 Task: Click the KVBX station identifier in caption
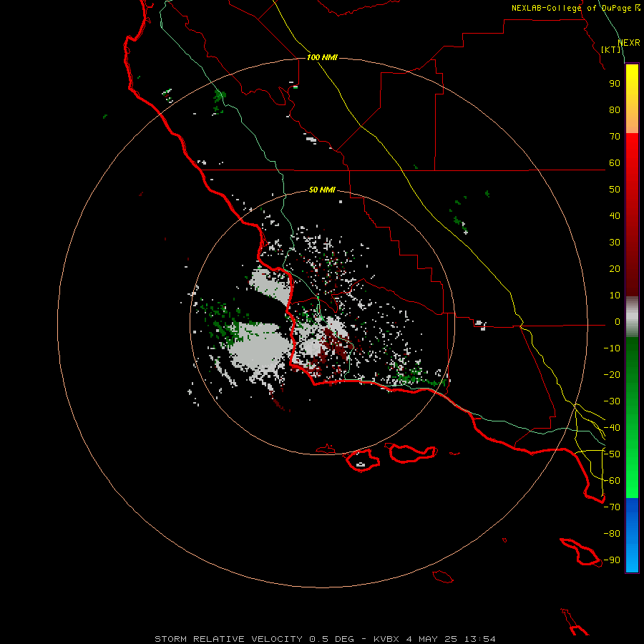(386, 639)
